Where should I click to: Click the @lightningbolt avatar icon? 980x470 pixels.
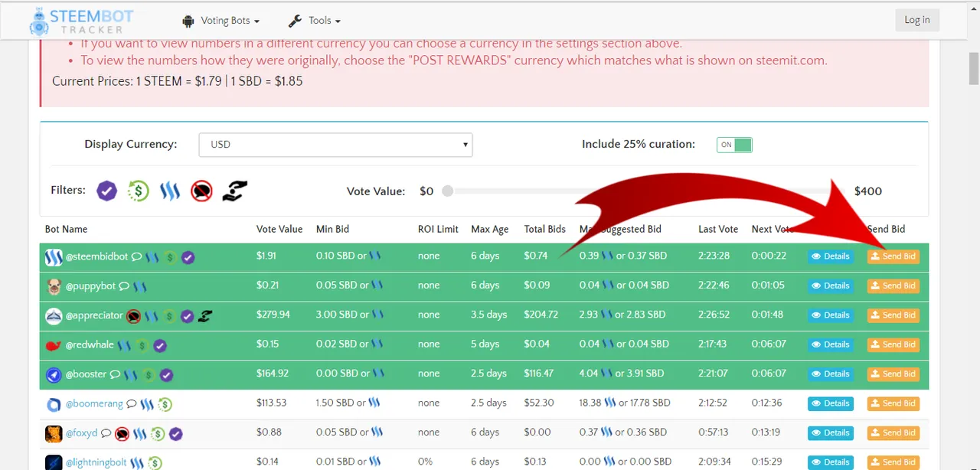(54, 462)
